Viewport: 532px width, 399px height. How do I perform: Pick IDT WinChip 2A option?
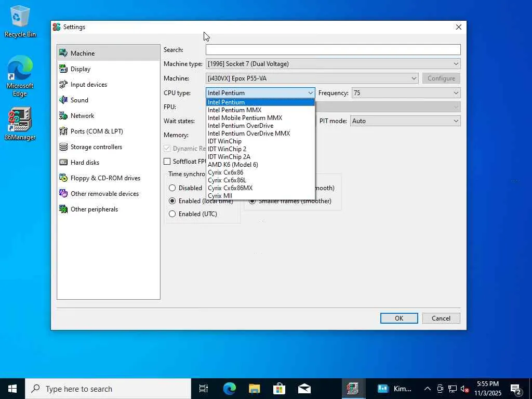coord(260,157)
